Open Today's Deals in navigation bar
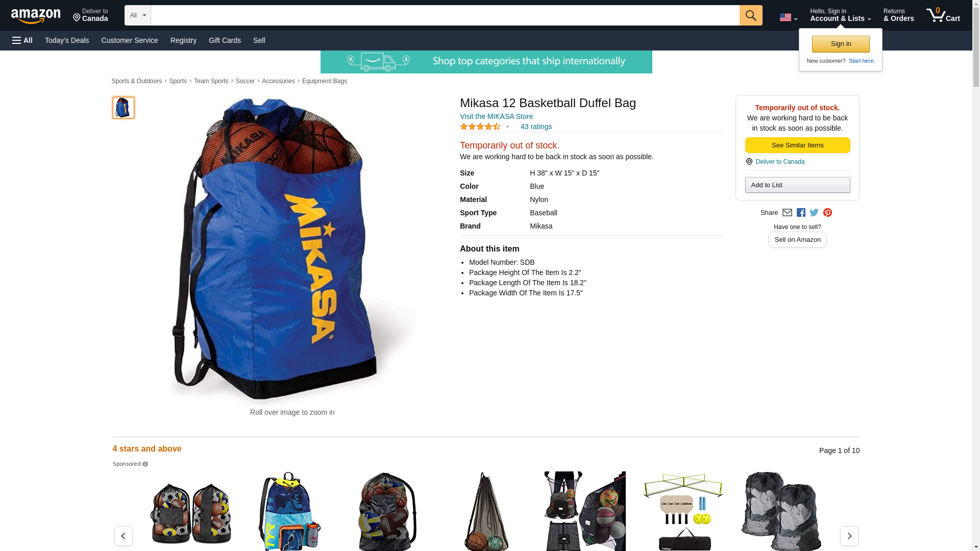 (67, 40)
